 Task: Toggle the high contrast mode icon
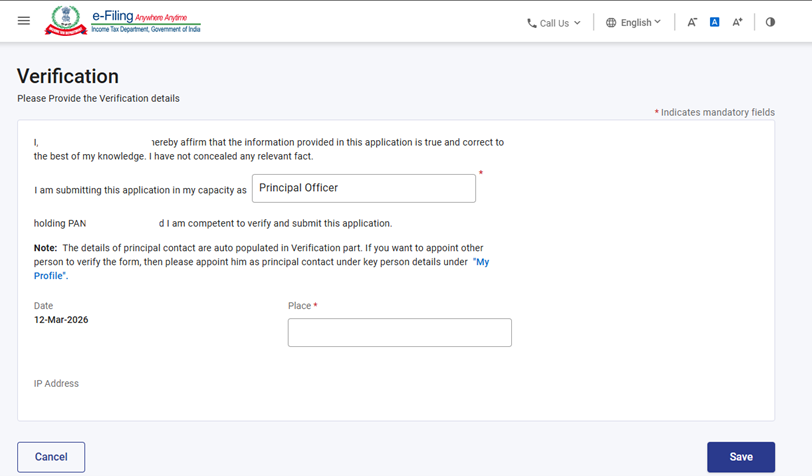pos(770,22)
